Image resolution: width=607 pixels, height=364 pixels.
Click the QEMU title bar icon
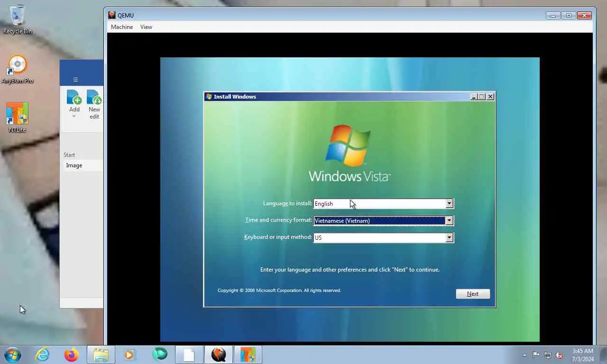click(x=112, y=15)
